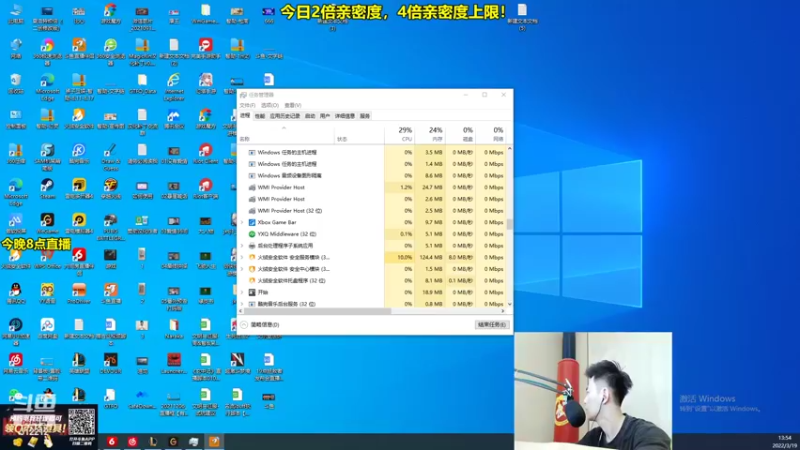Open the Steam desktop shortcut

(x=47, y=188)
